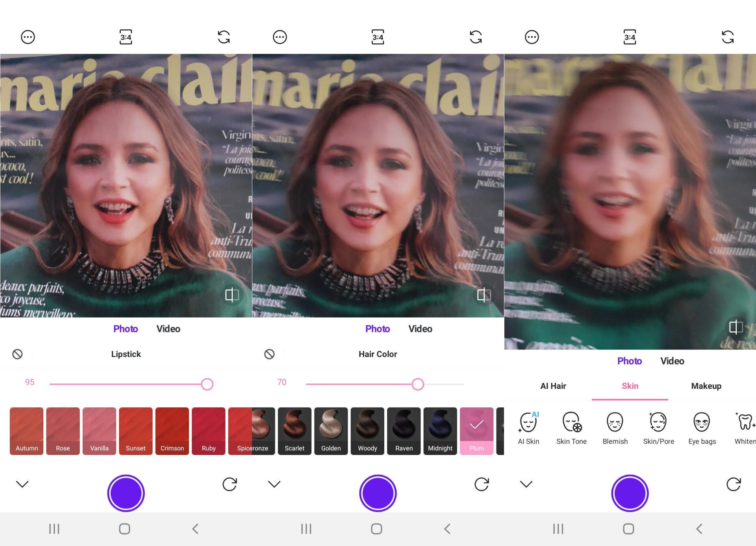756x546 pixels.
Task: Pick the Vanilla lipstick shade
Action: (x=99, y=431)
